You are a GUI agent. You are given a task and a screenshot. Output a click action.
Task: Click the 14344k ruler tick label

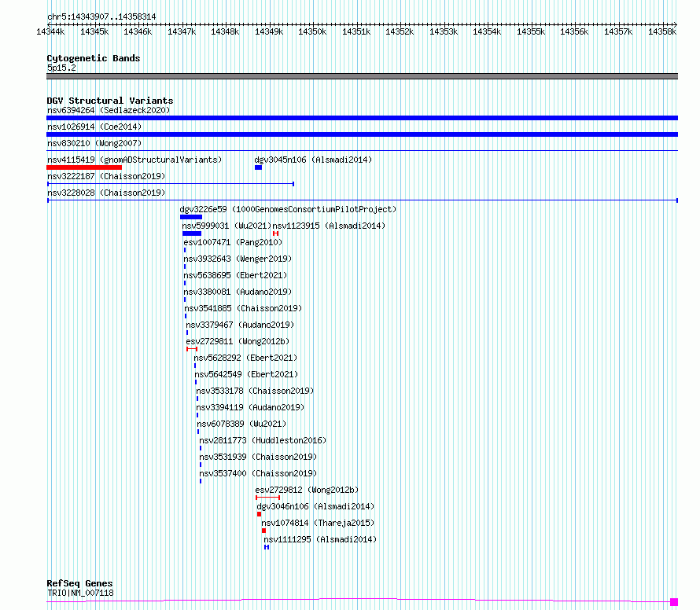click(50, 31)
